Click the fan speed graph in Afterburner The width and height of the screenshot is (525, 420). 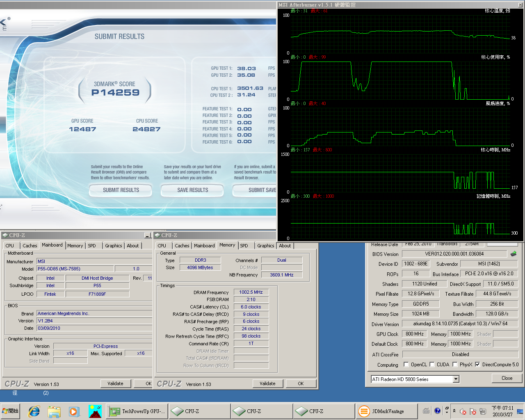click(x=400, y=126)
